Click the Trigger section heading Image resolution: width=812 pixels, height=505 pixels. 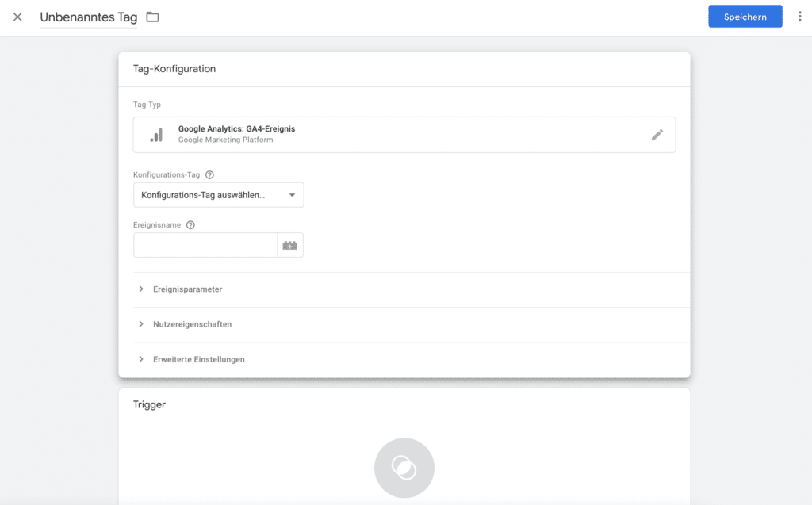pyautogui.click(x=149, y=404)
